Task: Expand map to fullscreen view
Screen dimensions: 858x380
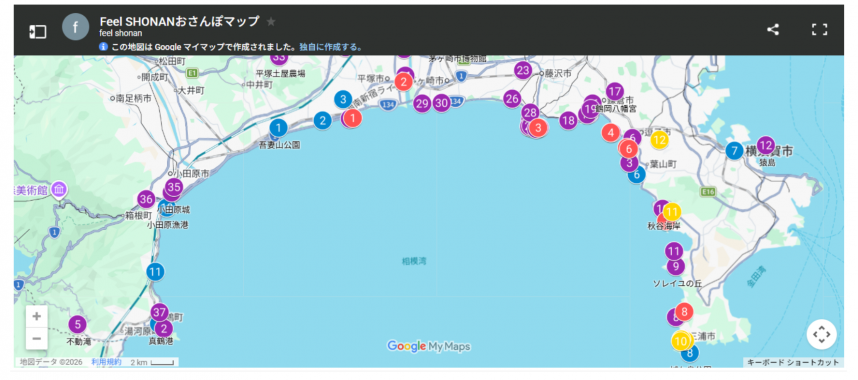Action: (x=819, y=30)
